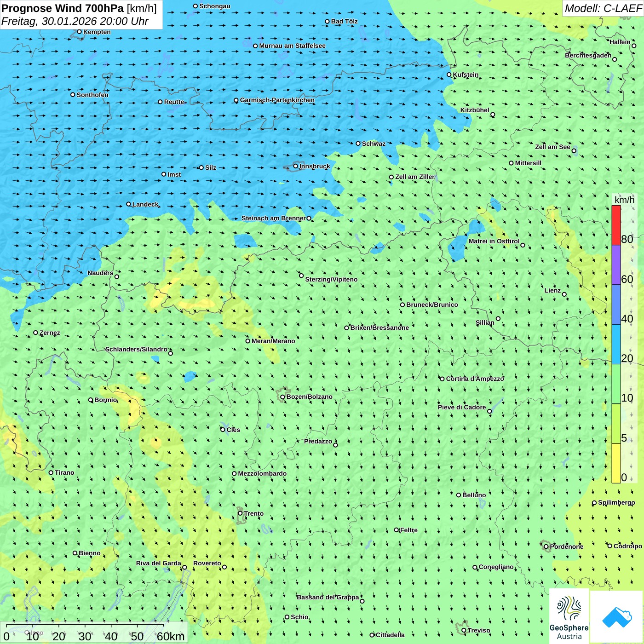Select the Rovereto label
Viewport: 644px width, 644px height.
pyautogui.click(x=207, y=563)
